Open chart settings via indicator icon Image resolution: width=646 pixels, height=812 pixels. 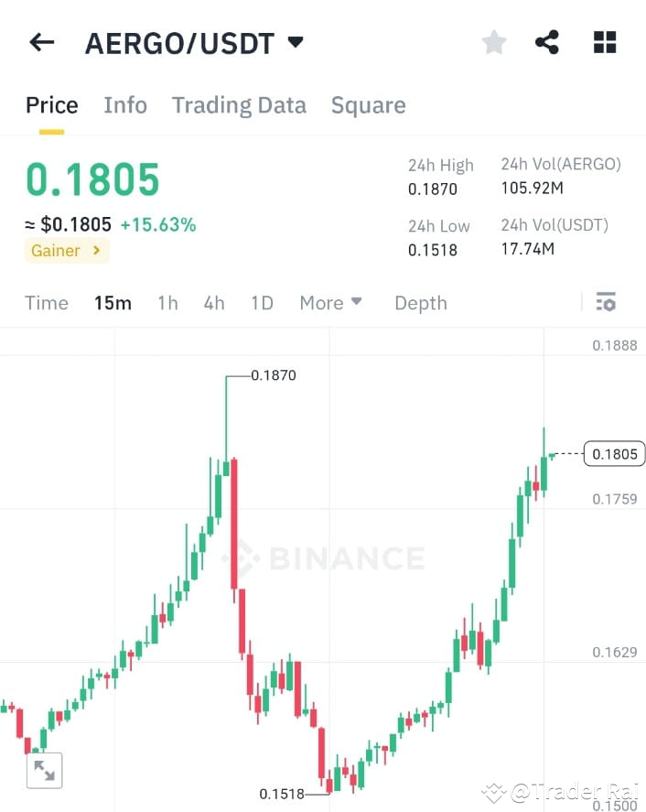(606, 302)
